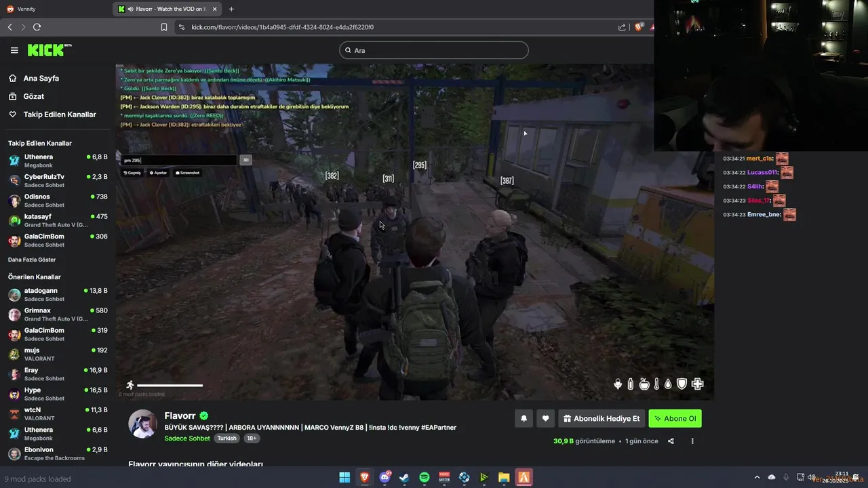
Task: Click the bookmark icon in toolbar
Action: pos(164,27)
